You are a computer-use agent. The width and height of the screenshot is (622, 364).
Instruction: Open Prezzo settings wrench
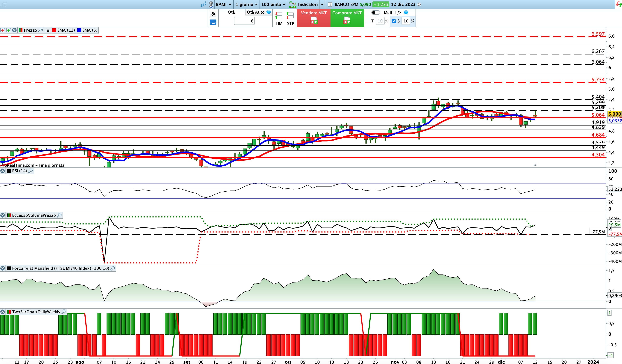coord(41,30)
